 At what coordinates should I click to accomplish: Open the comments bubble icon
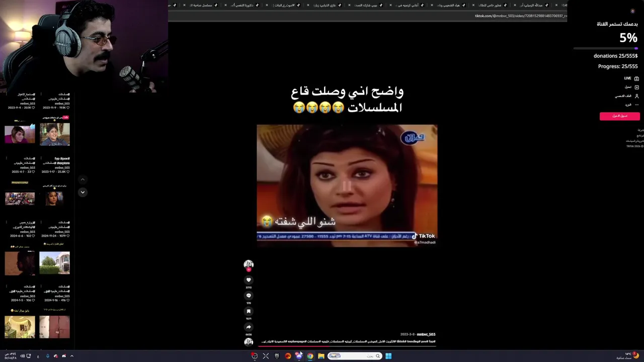pos(249,296)
